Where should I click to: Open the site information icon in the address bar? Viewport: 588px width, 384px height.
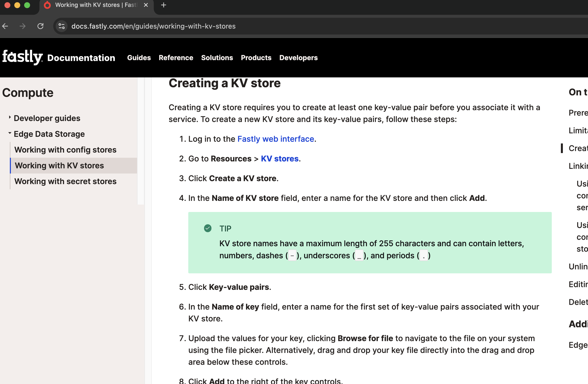coord(62,26)
